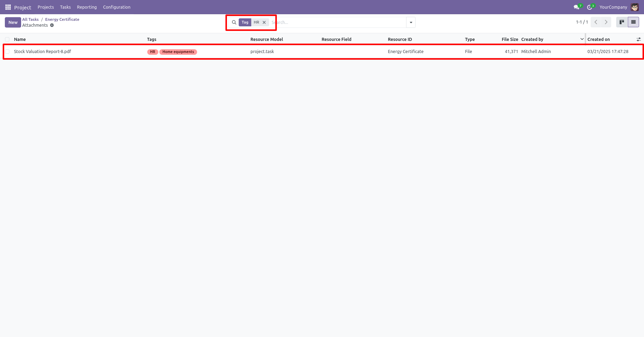Click the pager 1-1 / 1 counter
Image resolution: width=644 pixels, height=337 pixels.
point(582,22)
